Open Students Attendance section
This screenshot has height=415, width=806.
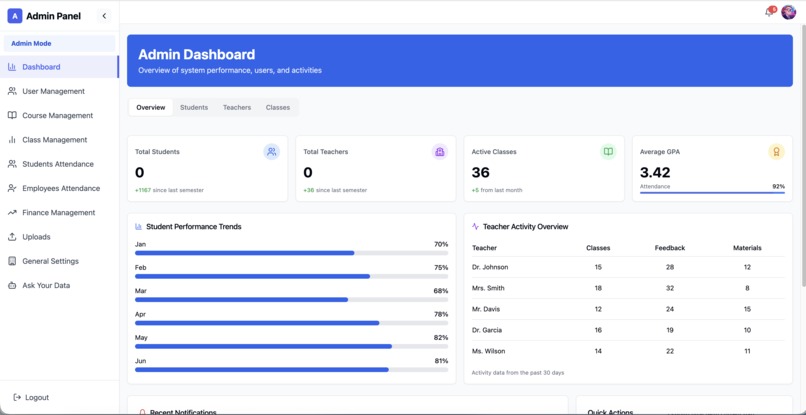[59, 164]
